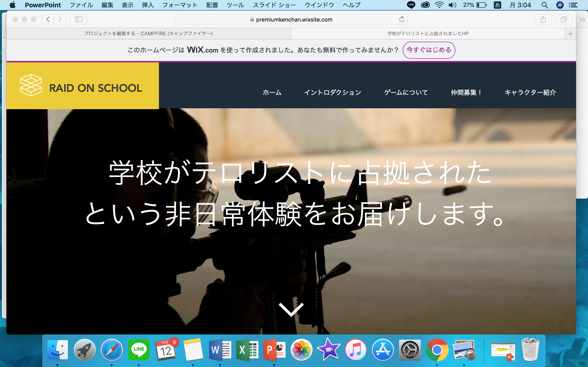588x367 pixels.
Task: Open the Share button in Safari toolbar
Action: point(543,19)
